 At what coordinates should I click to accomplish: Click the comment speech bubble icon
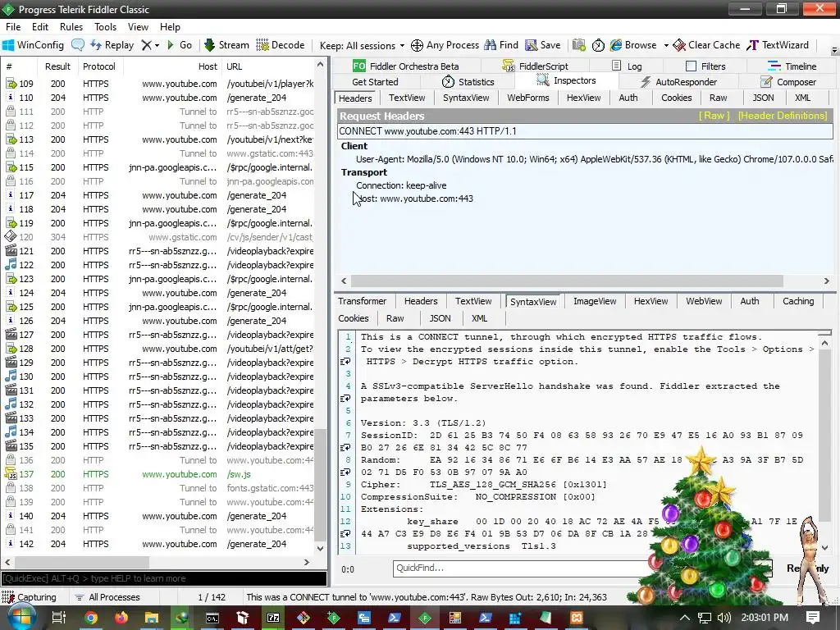pyautogui.click(x=78, y=45)
